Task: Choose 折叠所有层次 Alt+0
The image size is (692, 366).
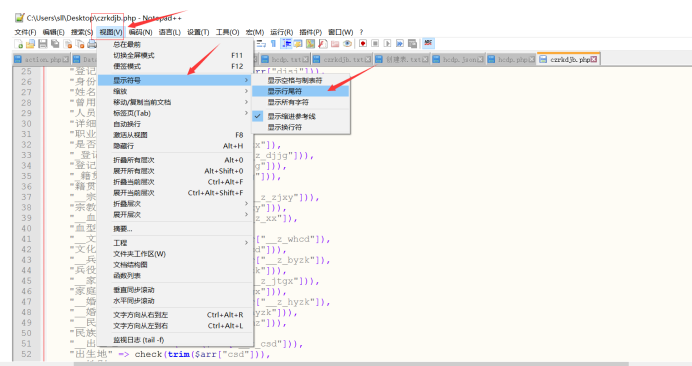Action: [x=175, y=160]
